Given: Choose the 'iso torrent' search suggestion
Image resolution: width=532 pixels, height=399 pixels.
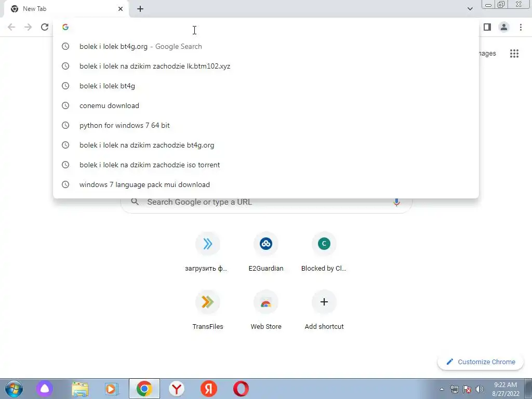Looking at the screenshot, I should point(265,165).
